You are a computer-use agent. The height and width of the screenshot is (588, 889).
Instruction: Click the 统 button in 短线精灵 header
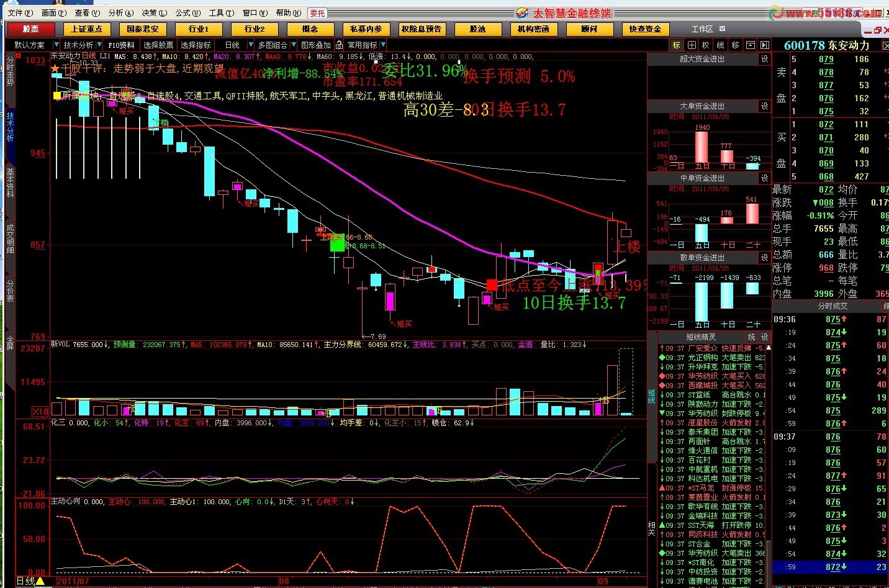[752, 337]
